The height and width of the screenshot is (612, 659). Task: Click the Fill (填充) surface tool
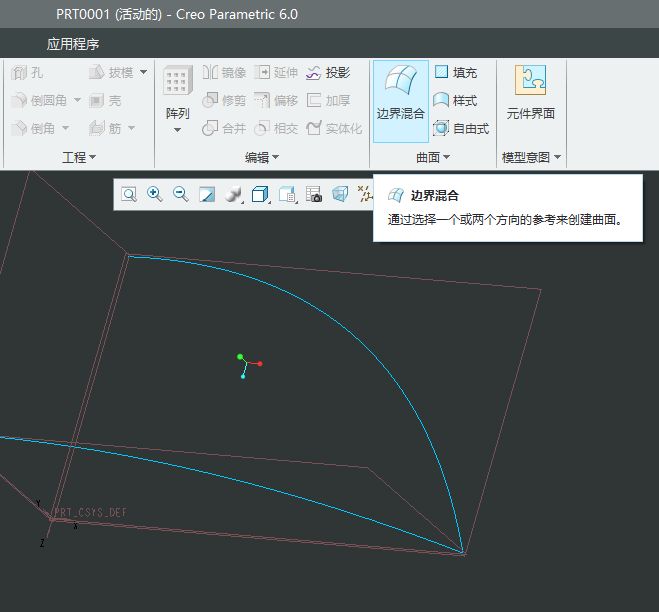coord(456,72)
